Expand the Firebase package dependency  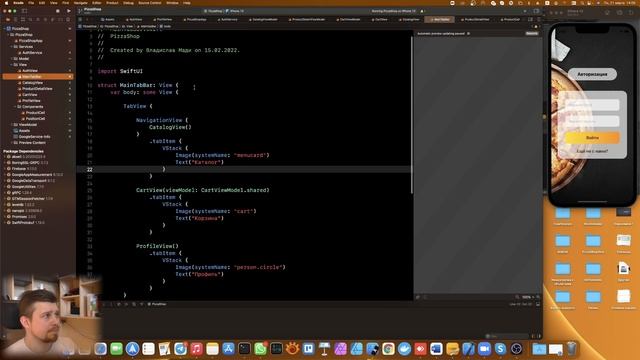click(5, 169)
